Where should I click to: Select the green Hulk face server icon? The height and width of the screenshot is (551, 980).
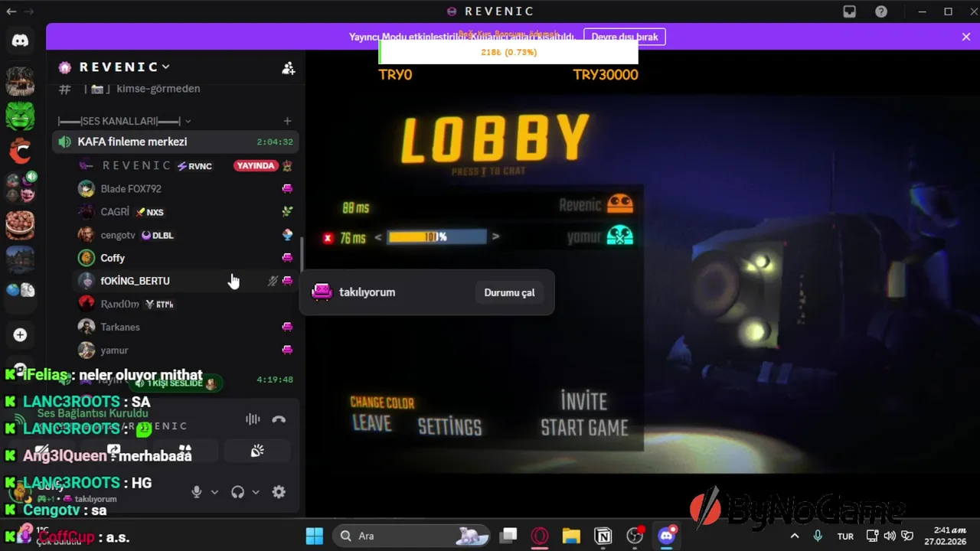click(x=21, y=116)
